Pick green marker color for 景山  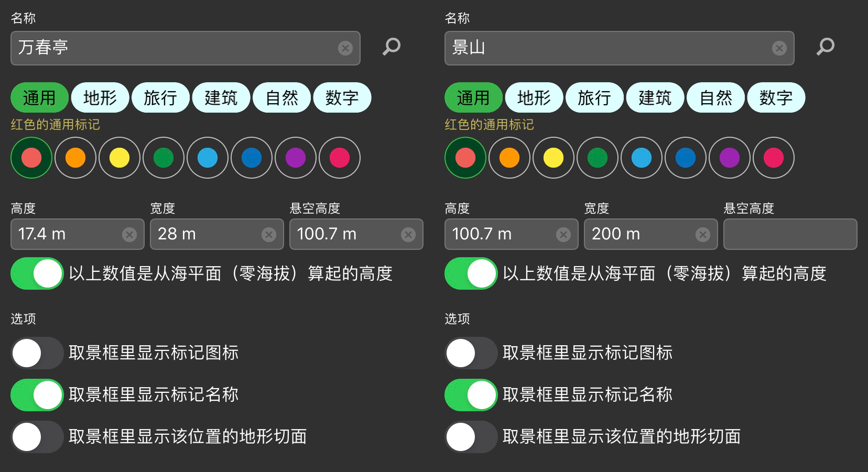click(x=598, y=158)
